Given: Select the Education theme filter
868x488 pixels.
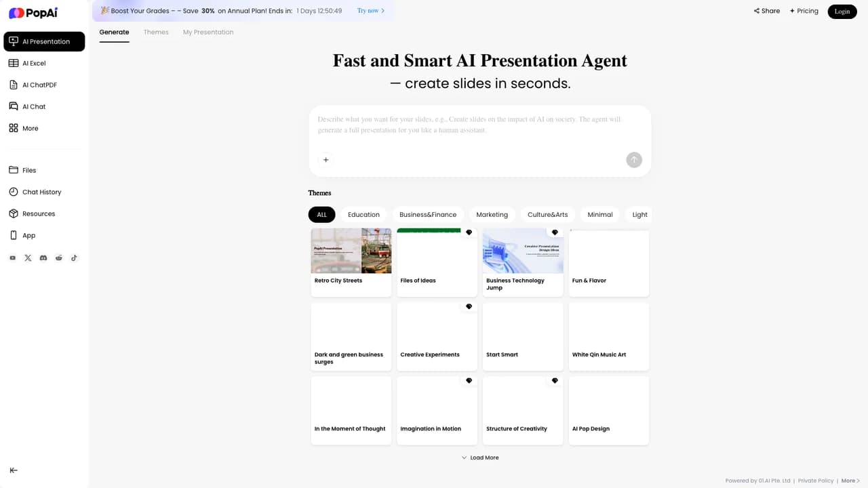Looking at the screenshot, I should (363, 215).
